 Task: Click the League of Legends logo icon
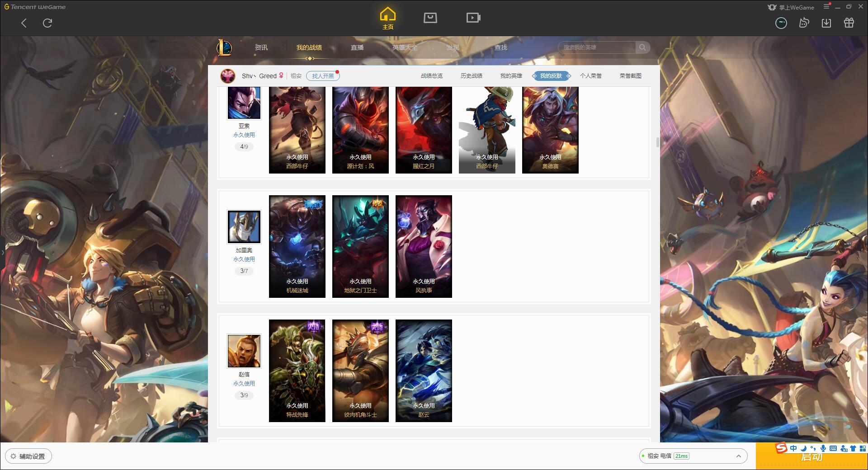click(224, 47)
